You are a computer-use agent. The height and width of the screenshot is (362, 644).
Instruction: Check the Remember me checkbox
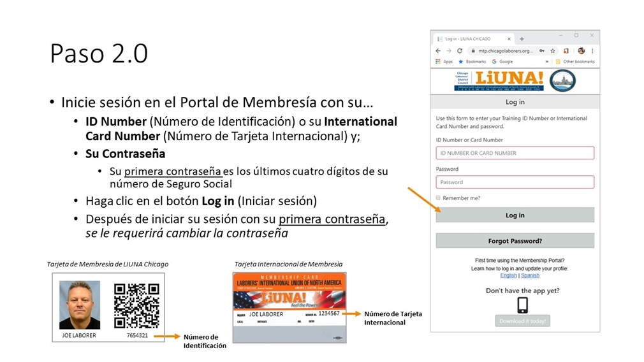[438, 198]
